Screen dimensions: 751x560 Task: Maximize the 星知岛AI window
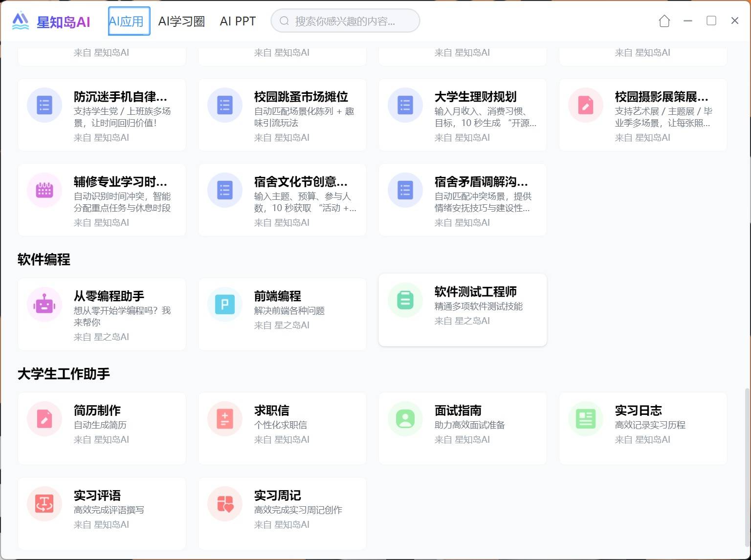711,21
